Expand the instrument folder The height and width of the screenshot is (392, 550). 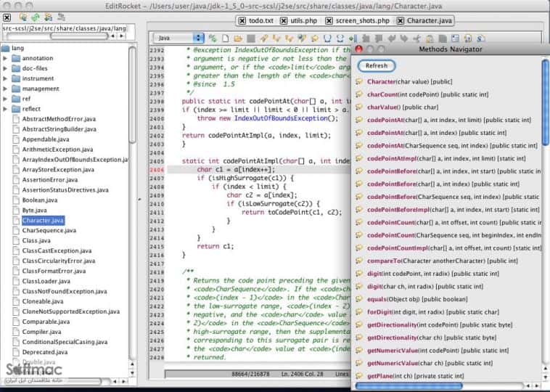pos(5,78)
